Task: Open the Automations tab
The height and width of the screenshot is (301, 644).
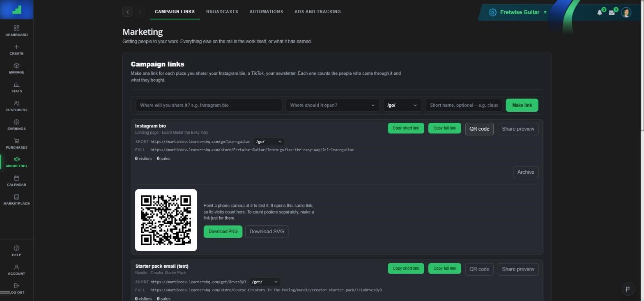Action: point(266,11)
